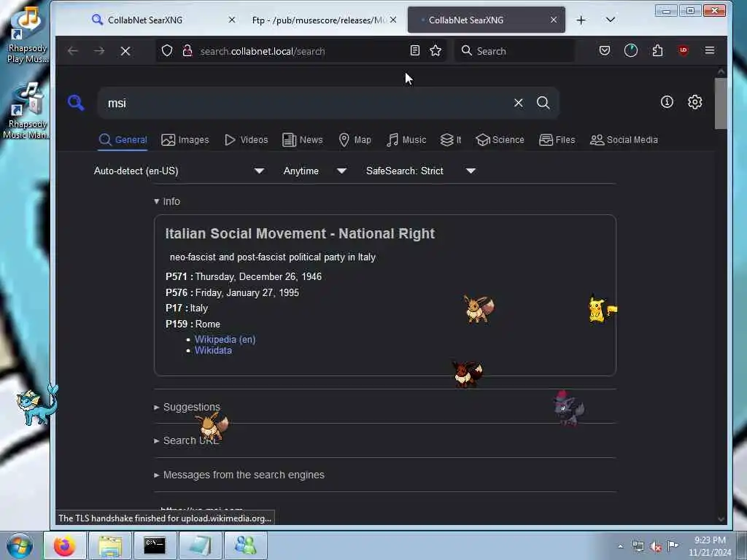Switch to the Files search category

coord(557,140)
